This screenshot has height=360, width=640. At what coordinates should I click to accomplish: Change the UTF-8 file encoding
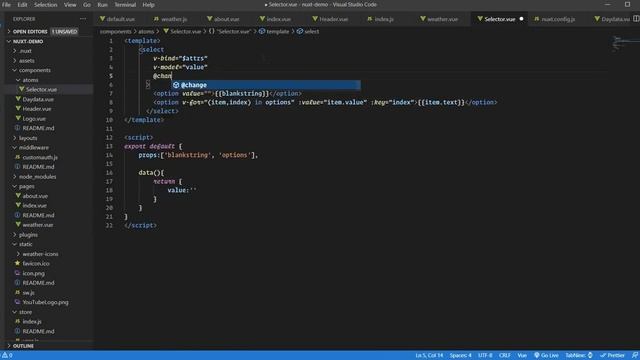(485, 355)
